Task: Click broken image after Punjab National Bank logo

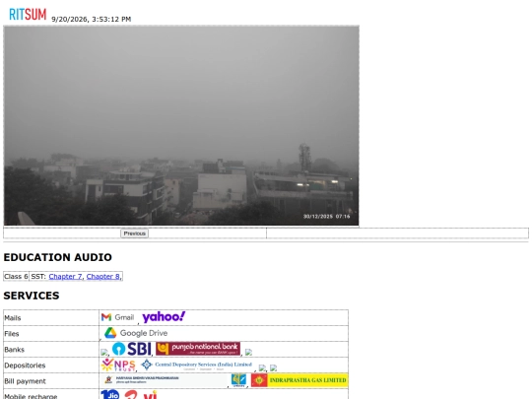Action: (248, 352)
